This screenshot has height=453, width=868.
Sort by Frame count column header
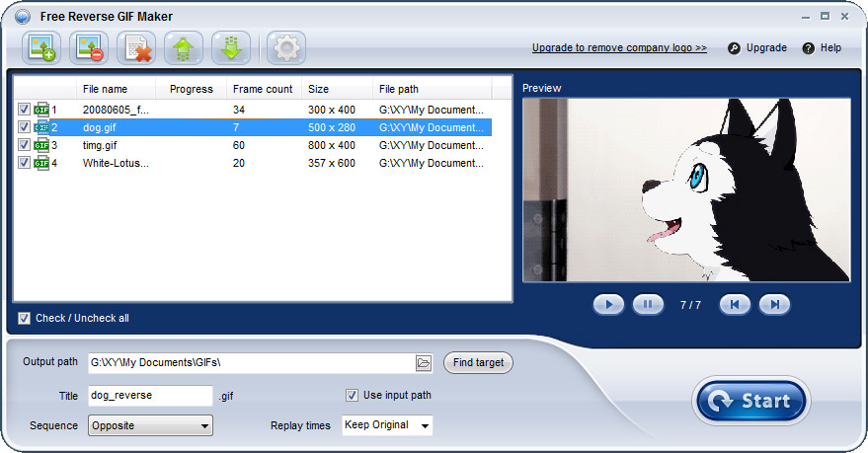tap(264, 89)
